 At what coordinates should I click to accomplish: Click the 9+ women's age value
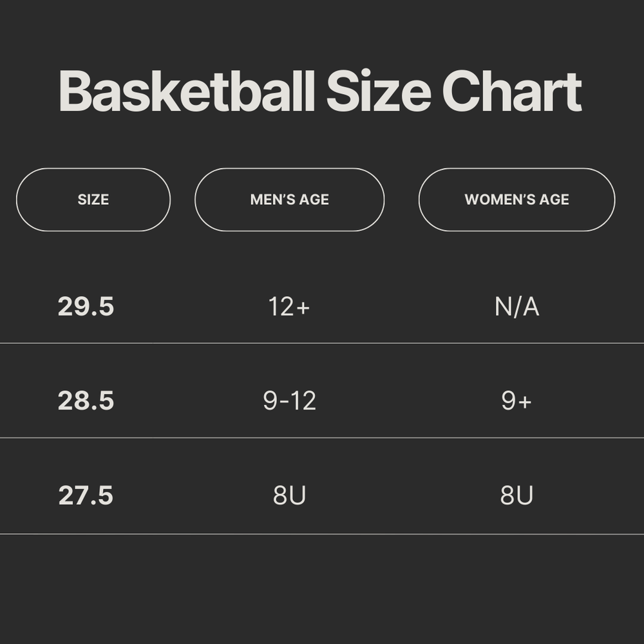point(516,401)
